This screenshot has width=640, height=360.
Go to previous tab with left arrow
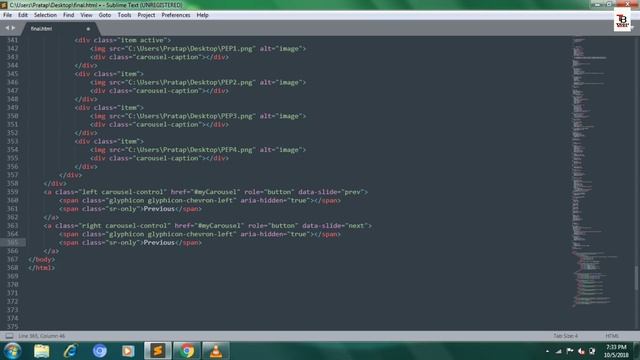[x=7, y=28]
